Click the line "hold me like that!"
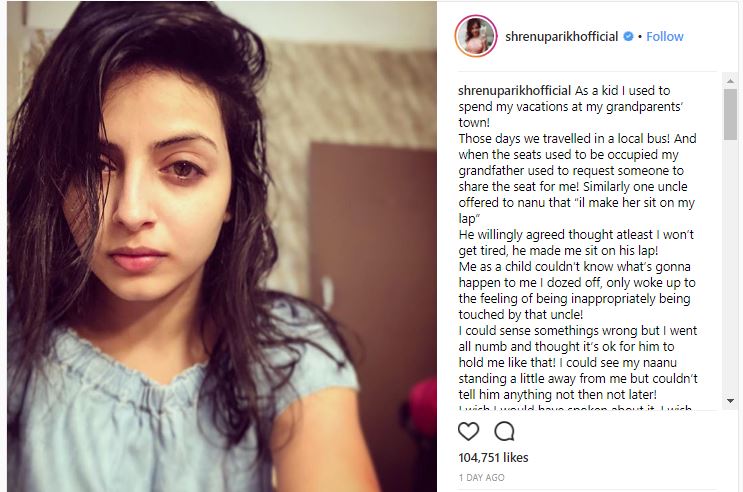This screenshot has width=743, height=492. pos(507,363)
